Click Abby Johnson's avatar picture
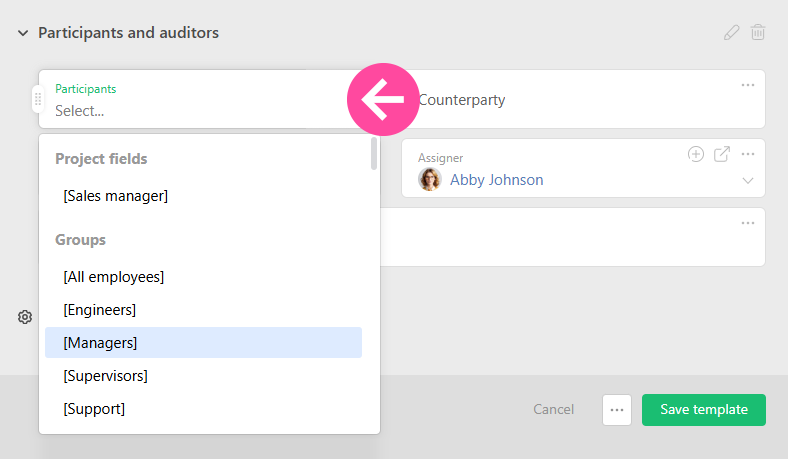 [x=430, y=180]
